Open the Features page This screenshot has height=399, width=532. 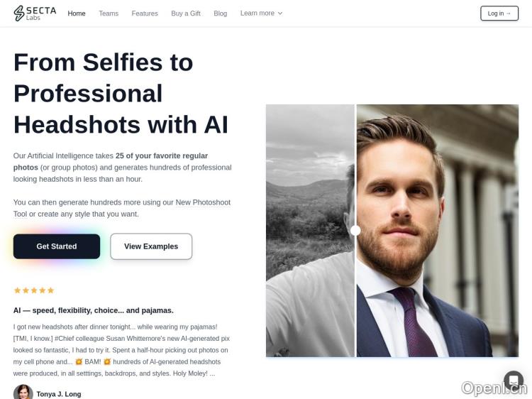[x=145, y=13]
